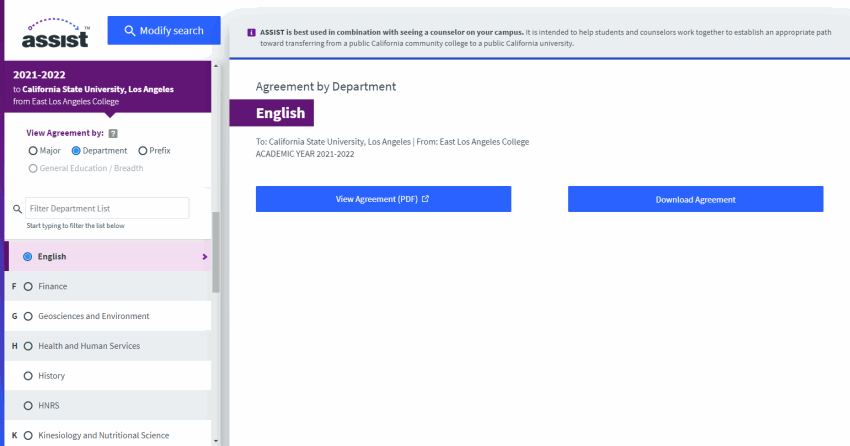Click Modify search button
The width and height of the screenshot is (850, 446).
coord(164,30)
